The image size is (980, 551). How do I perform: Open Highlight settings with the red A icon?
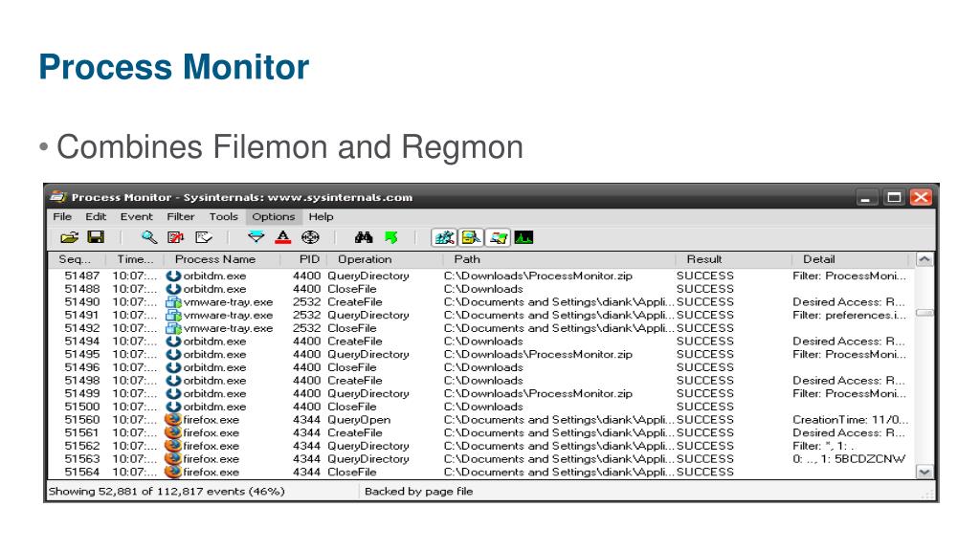[283, 237]
